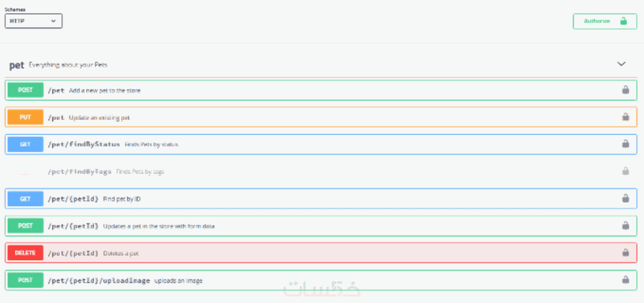Screen dimensions: 644x303
Task: Click 'Everything about your Pets' description
Action: [68, 65]
